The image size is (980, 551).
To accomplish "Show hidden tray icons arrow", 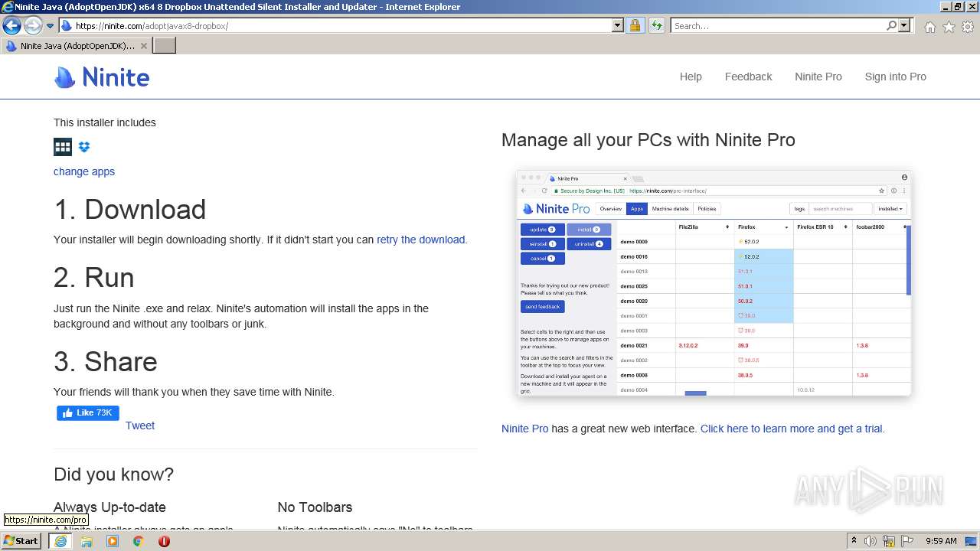I will 854,541.
